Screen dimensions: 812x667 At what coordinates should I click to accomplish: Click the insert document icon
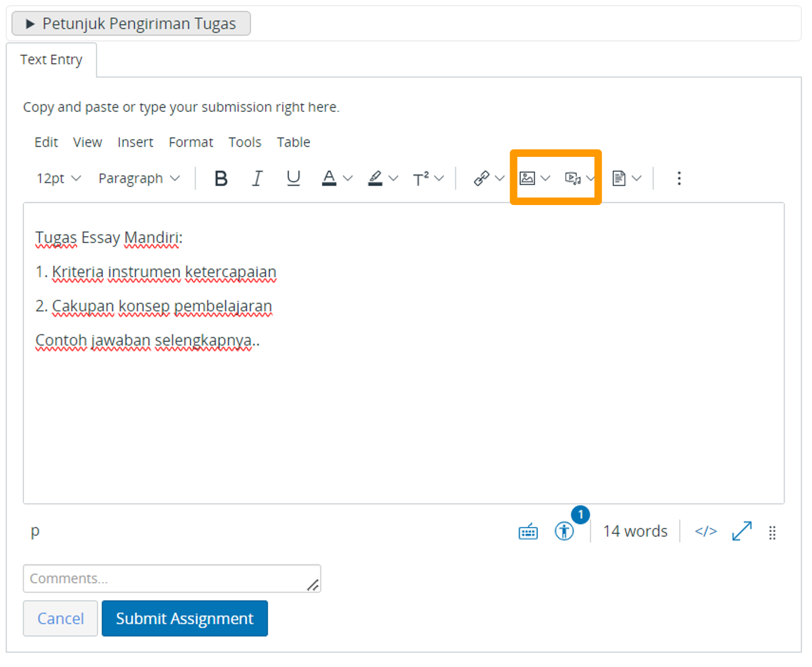click(619, 178)
